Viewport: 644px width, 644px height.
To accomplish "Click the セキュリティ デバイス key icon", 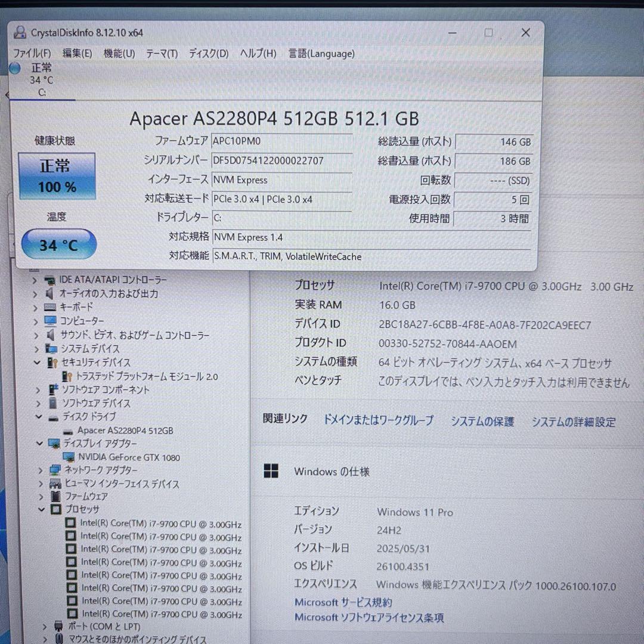I will (x=52, y=363).
